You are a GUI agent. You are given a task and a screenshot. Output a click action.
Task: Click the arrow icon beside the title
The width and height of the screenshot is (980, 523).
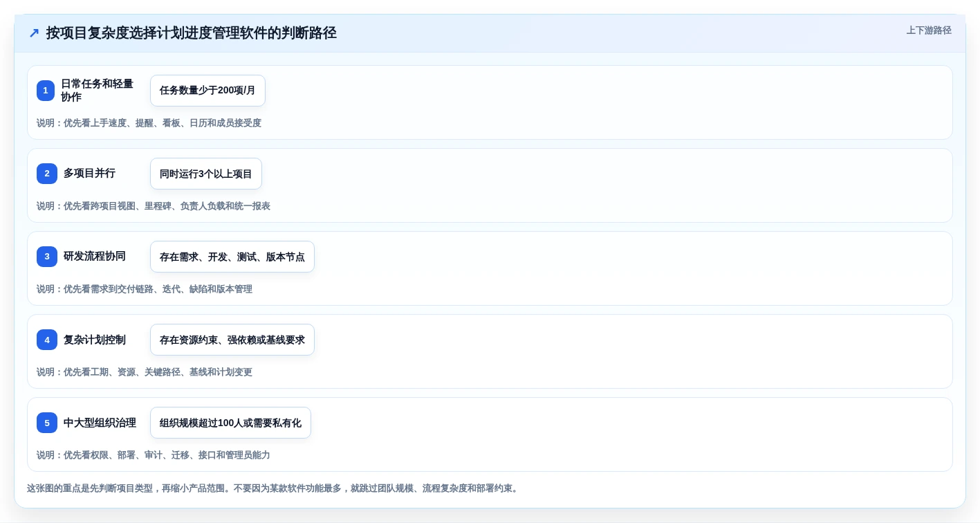point(34,33)
